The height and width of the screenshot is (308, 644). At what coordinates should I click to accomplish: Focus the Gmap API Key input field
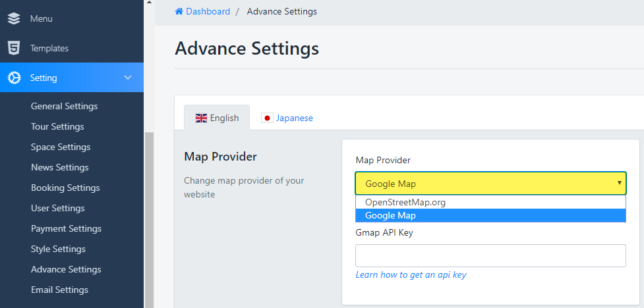click(490, 256)
